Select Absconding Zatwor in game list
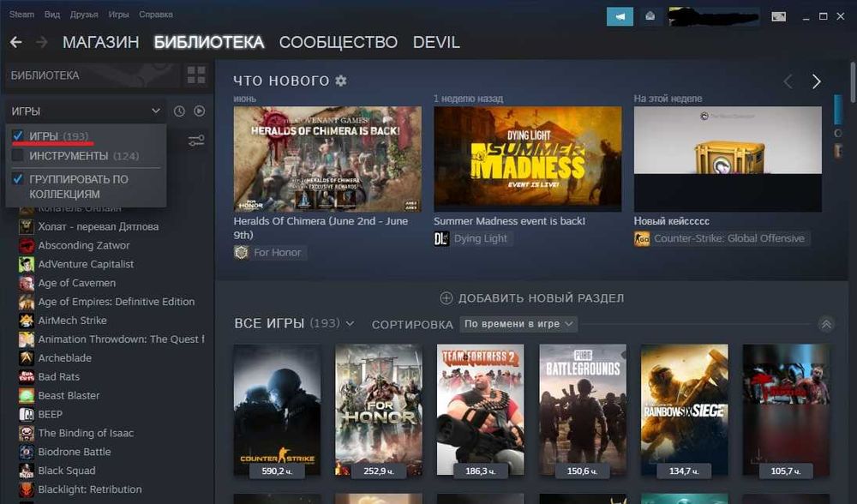 tap(84, 245)
